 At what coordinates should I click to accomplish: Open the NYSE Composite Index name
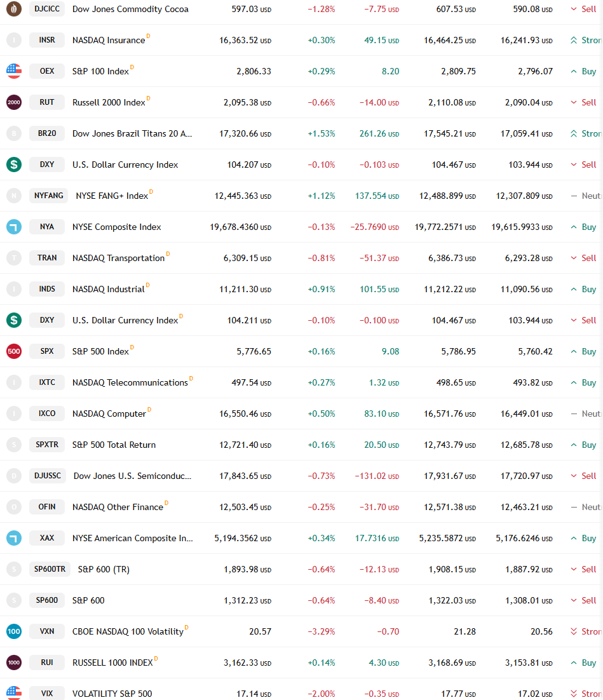click(x=116, y=227)
